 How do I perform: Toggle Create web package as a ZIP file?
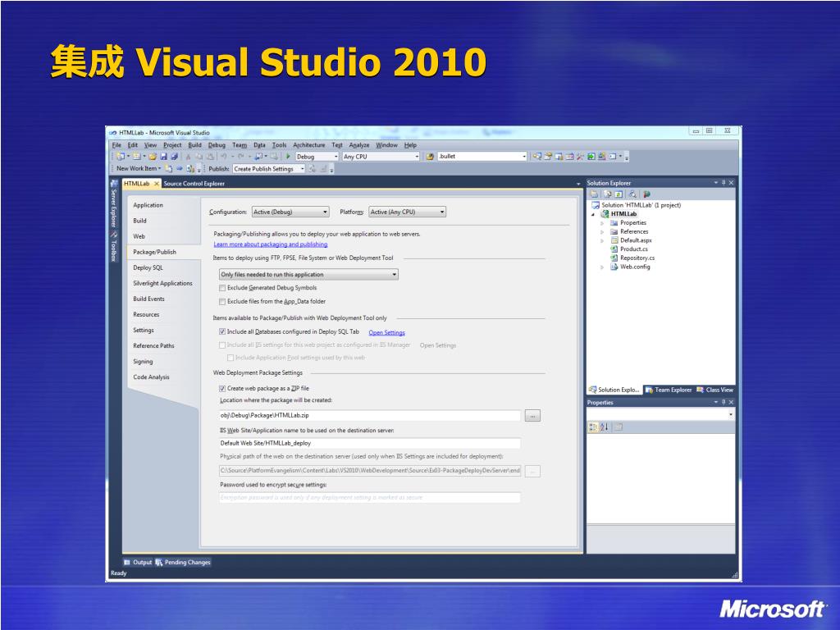click(222, 388)
